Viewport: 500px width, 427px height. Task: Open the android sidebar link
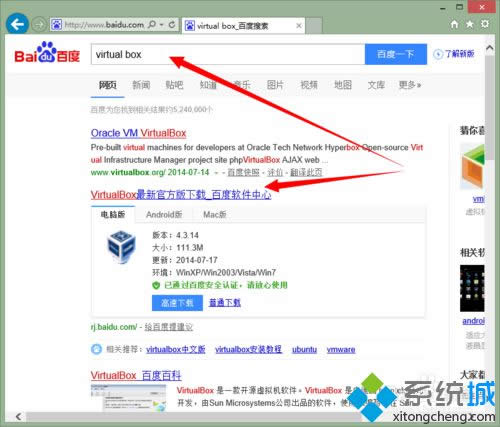click(x=473, y=321)
